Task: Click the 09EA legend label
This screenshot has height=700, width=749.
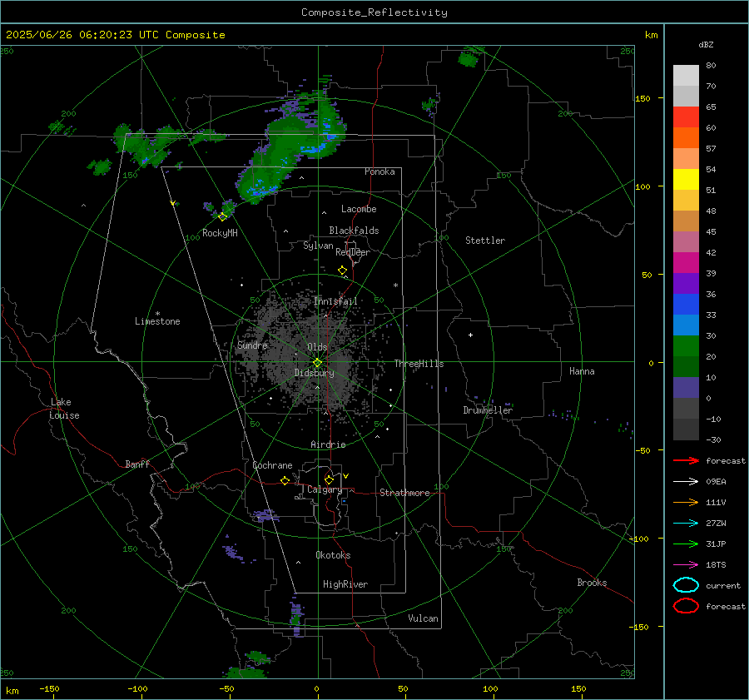Action: [x=716, y=482]
